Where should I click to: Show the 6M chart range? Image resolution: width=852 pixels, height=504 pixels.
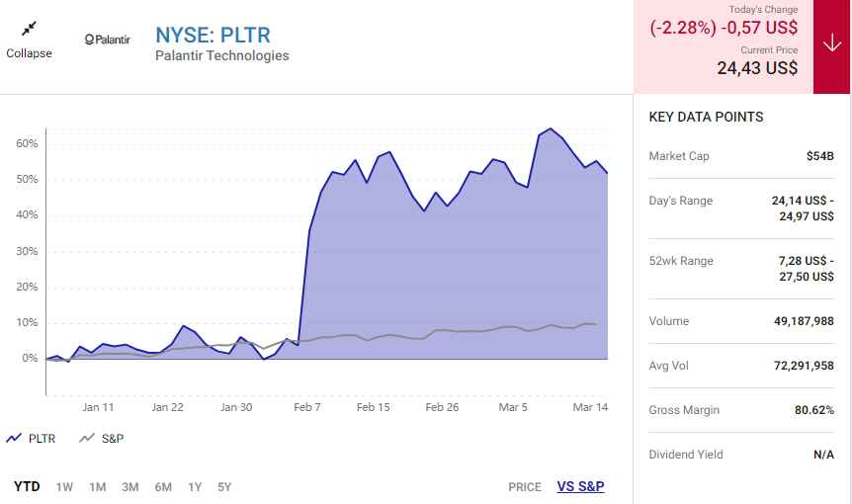(x=163, y=486)
